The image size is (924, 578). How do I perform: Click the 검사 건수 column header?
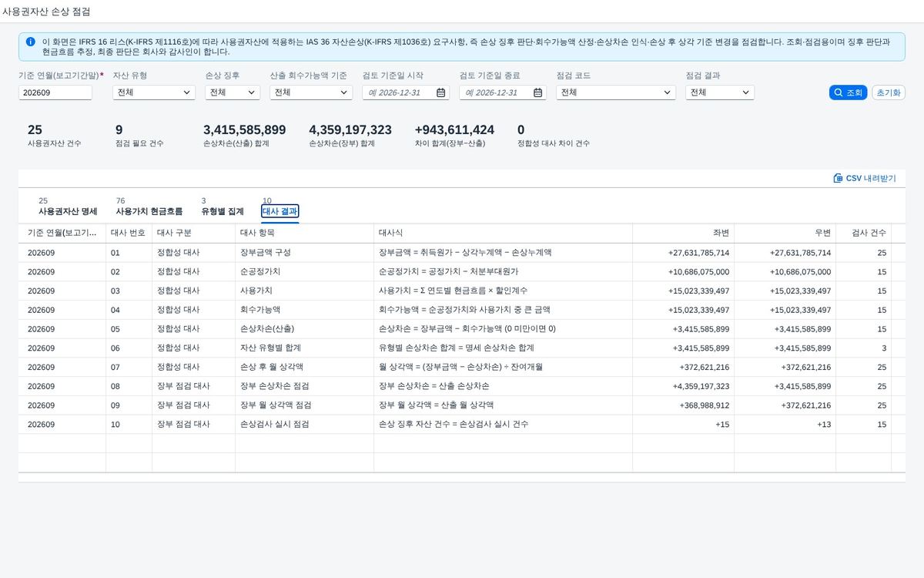coord(863,233)
